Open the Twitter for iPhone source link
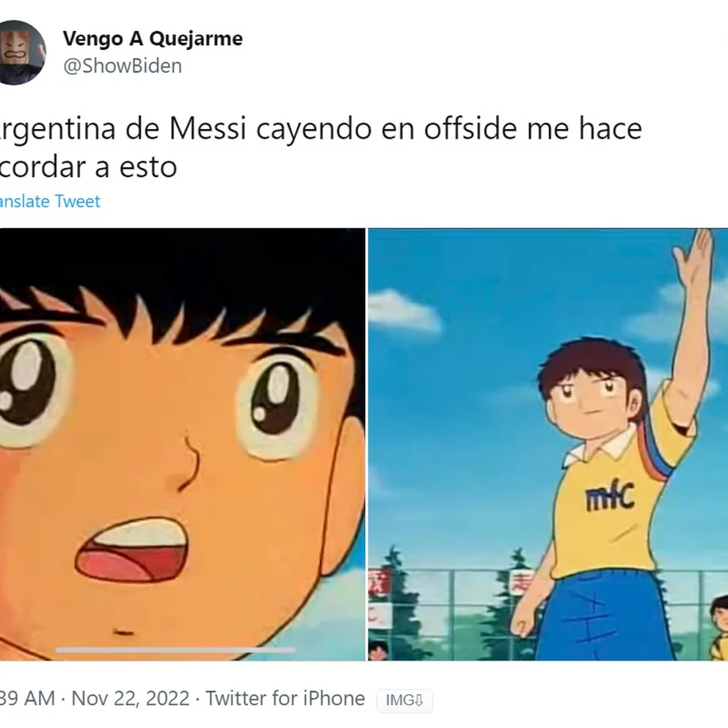Screen dimensions: 728x728 (285, 699)
